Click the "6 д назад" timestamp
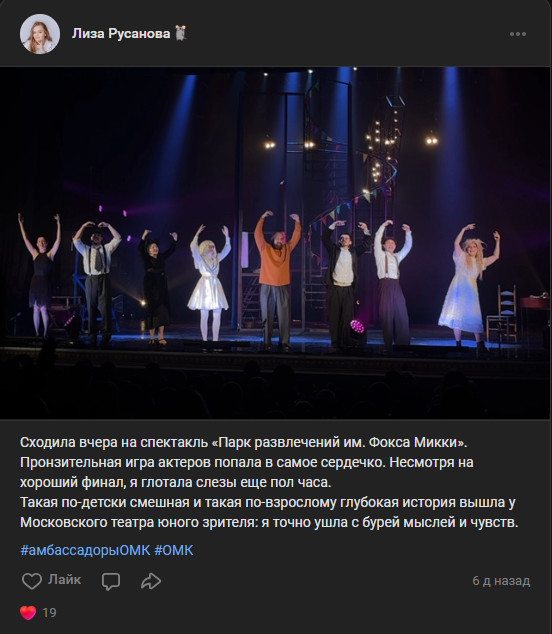Screen dimensions: 552x634 (501, 581)
